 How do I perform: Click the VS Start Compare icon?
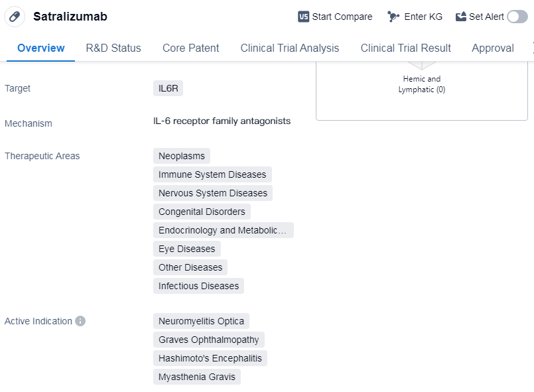pos(304,17)
